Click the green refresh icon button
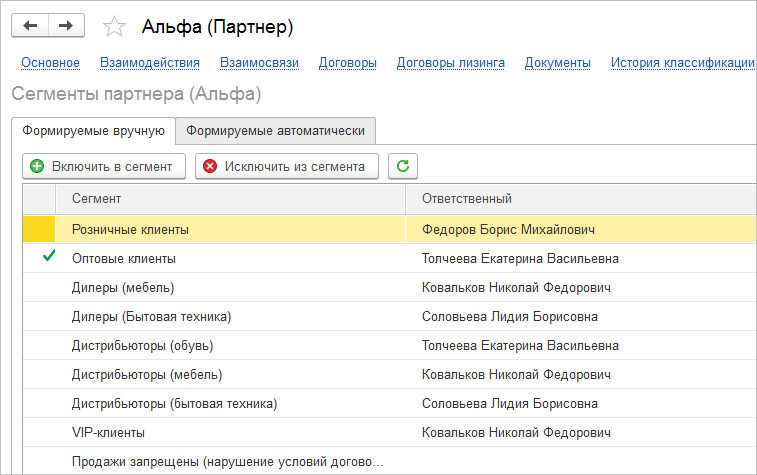757x475 pixels. (x=403, y=166)
